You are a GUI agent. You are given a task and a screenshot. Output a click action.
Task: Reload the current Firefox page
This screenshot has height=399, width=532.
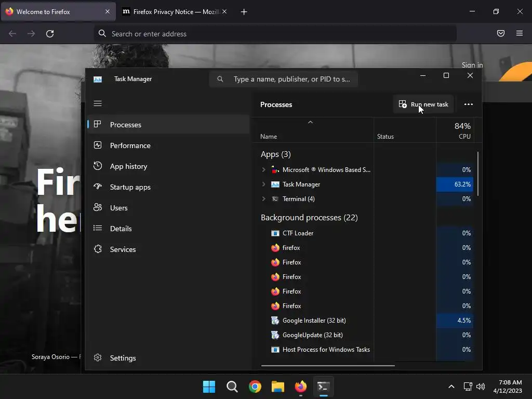click(x=50, y=34)
